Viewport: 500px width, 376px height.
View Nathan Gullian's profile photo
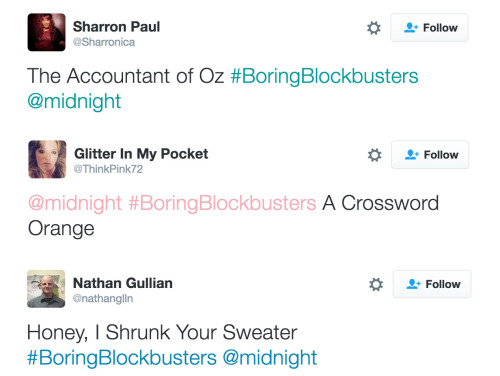point(46,289)
